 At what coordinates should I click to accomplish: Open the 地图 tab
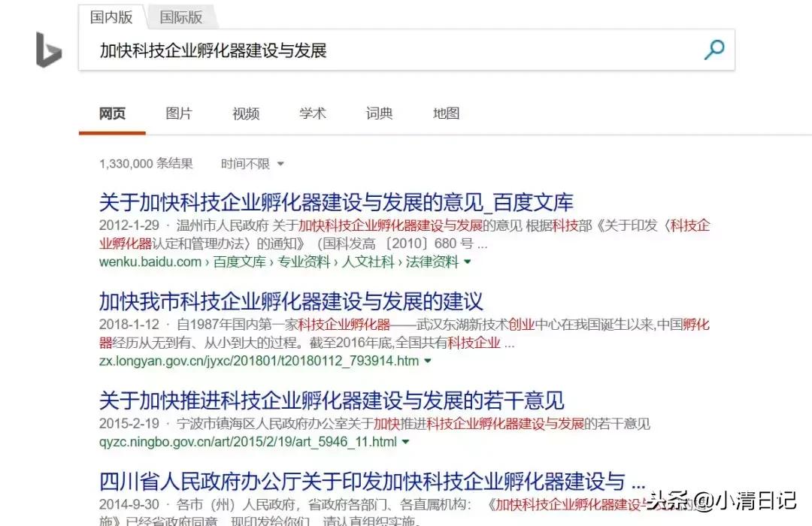(446, 113)
